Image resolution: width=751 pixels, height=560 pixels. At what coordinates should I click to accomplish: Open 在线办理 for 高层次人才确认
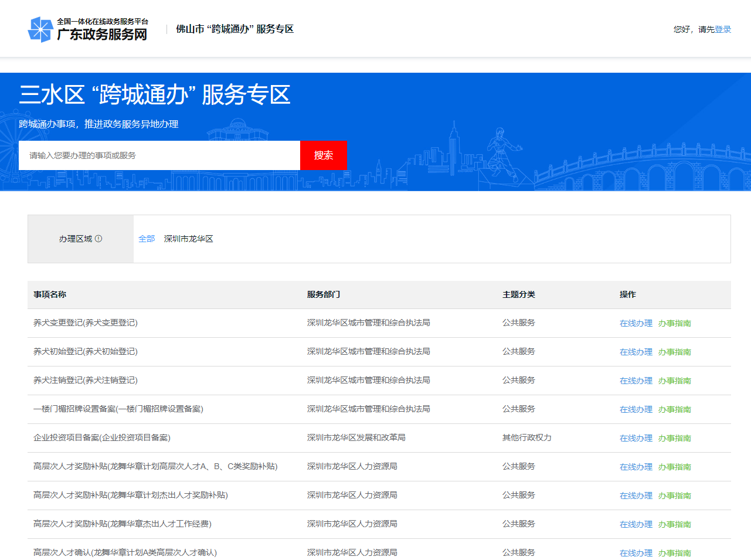(636, 553)
